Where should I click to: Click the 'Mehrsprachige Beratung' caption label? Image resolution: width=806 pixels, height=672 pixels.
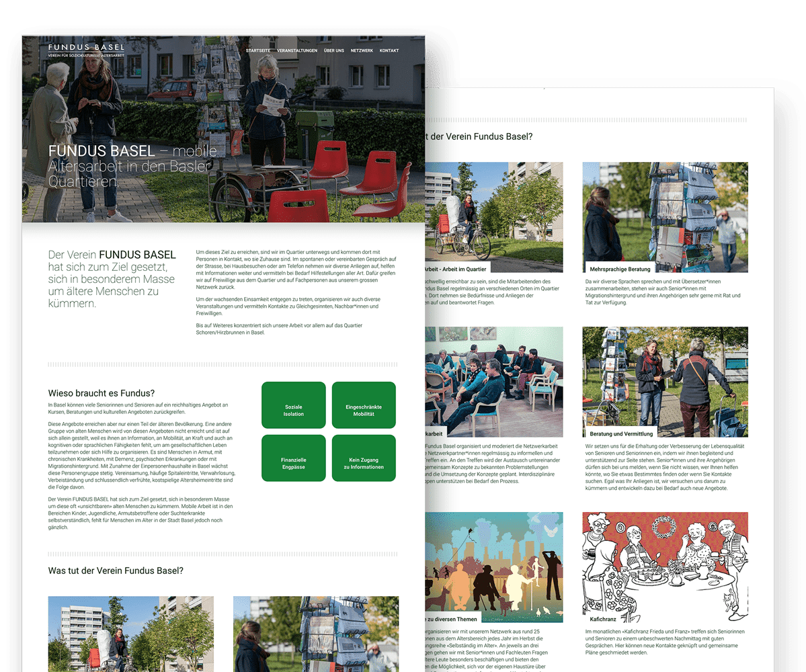tap(620, 269)
